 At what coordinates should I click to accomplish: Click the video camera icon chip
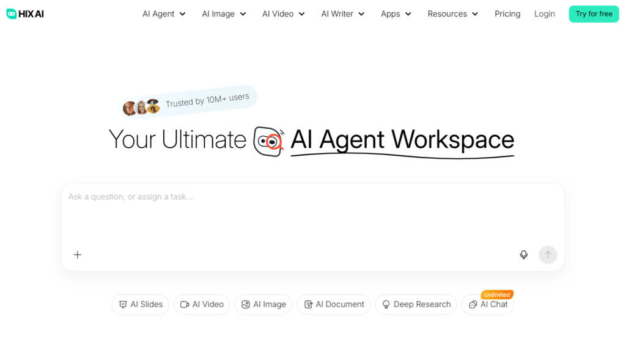click(185, 305)
